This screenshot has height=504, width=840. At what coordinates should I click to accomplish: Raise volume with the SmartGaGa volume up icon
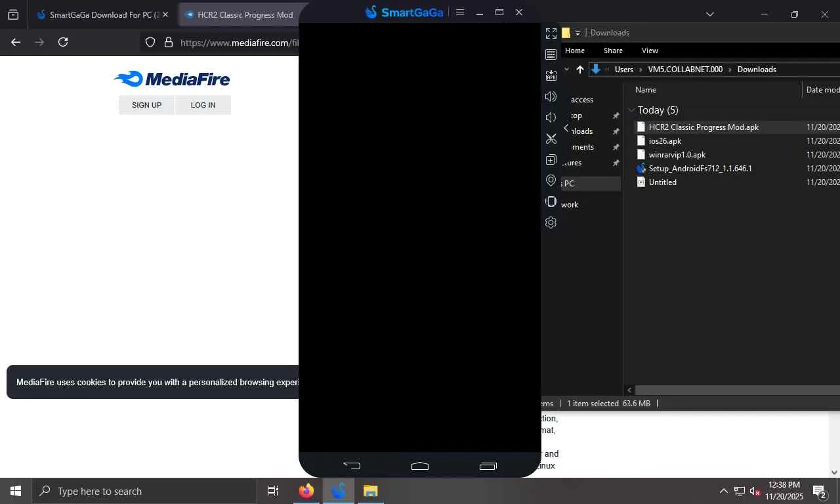pyautogui.click(x=551, y=96)
